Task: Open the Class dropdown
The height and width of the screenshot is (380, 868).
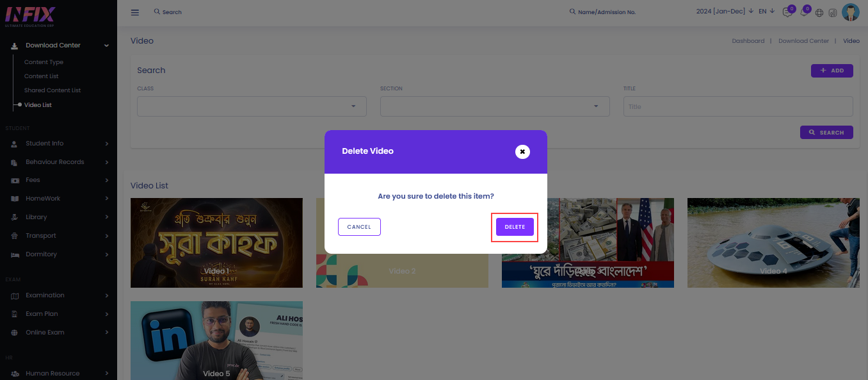Action: (252, 106)
